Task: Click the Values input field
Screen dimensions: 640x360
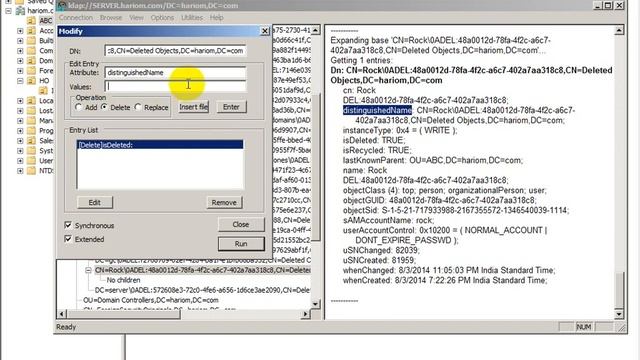Action: click(x=176, y=86)
